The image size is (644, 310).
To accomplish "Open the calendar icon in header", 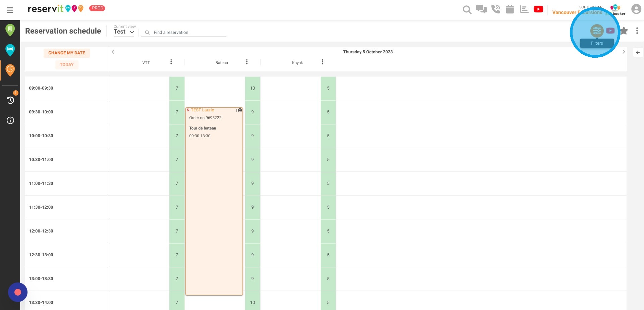I will 510,9.
